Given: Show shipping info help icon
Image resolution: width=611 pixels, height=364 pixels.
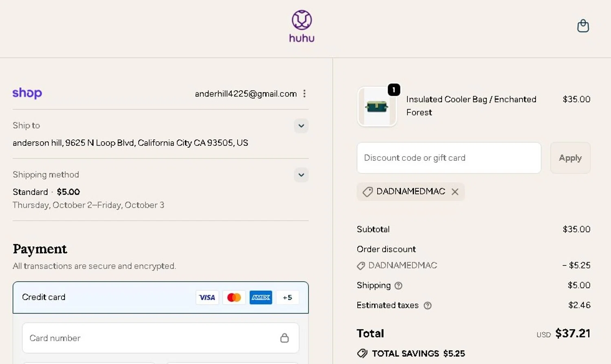Looking at the screenshot, I should [398, 286].
